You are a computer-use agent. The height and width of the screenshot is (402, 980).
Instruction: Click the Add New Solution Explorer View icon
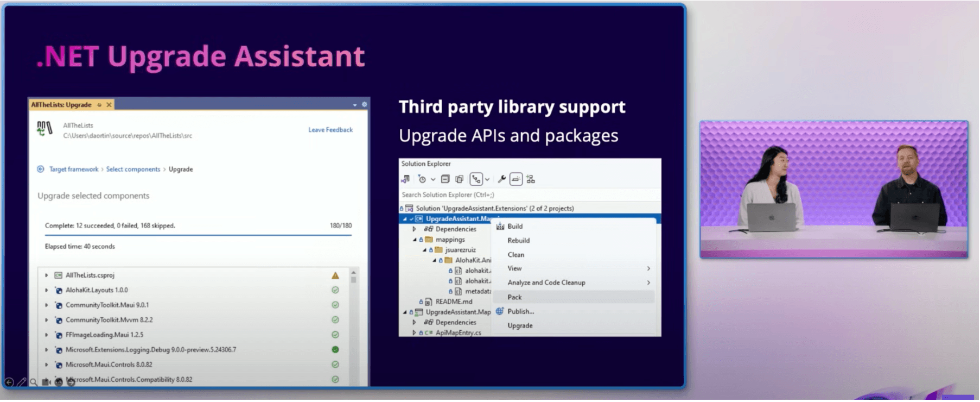(531, 179)
